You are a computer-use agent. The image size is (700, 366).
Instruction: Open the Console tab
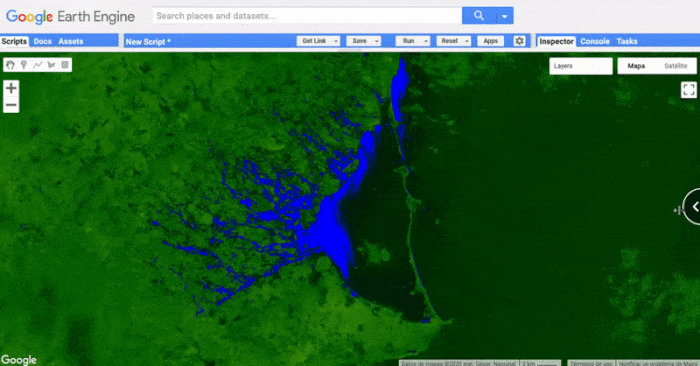click(x=595, y=41)
